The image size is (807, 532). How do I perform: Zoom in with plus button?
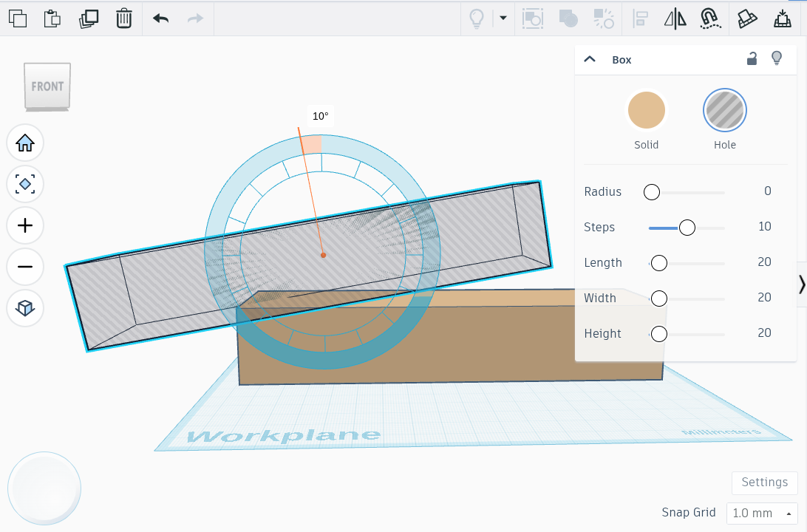click(24, 225)
